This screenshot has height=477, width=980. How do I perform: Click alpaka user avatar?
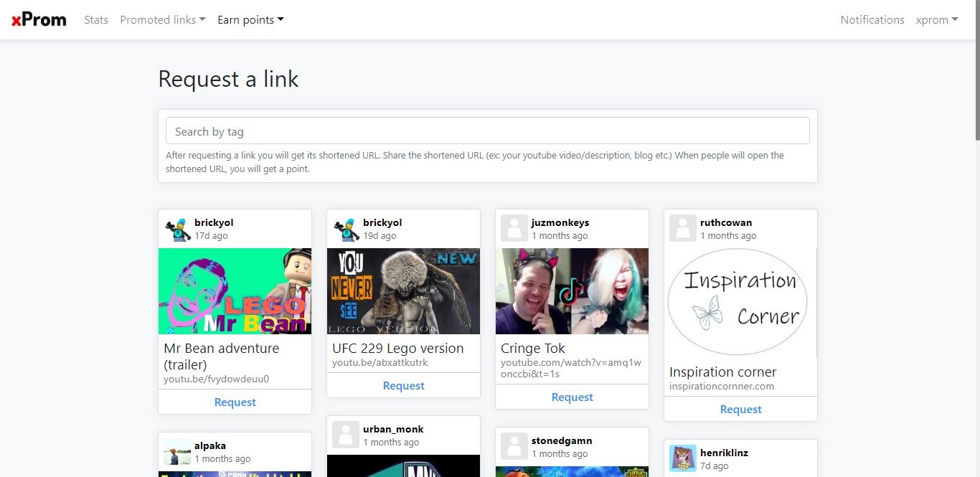(x=177, y=452)
